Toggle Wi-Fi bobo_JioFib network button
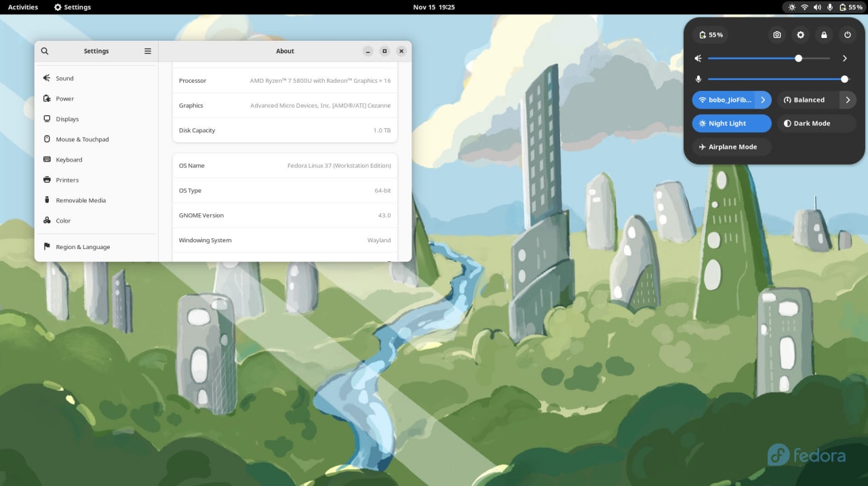This screenshot has width=868, height=486. 723,100
